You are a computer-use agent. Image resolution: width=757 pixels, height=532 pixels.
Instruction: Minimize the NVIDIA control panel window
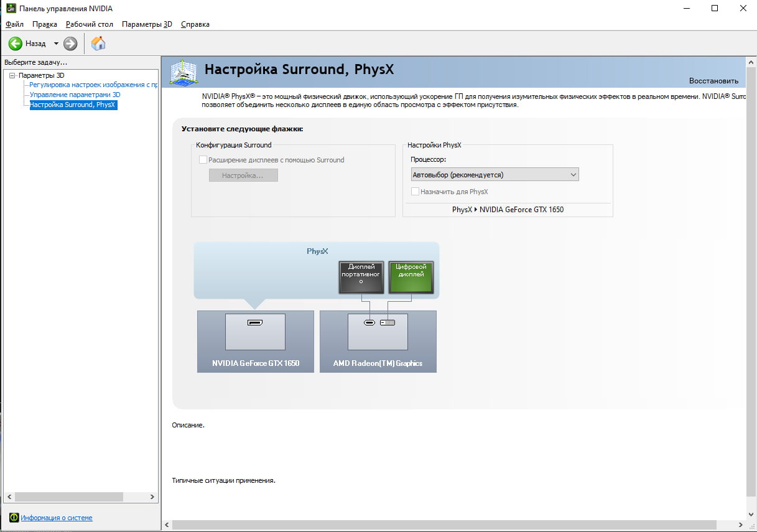tap(686, 9)
